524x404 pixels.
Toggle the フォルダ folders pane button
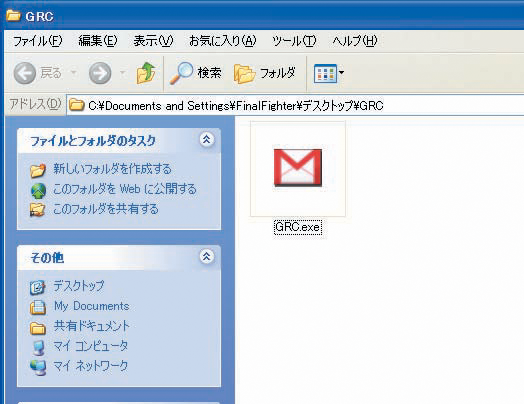(265, 73)
